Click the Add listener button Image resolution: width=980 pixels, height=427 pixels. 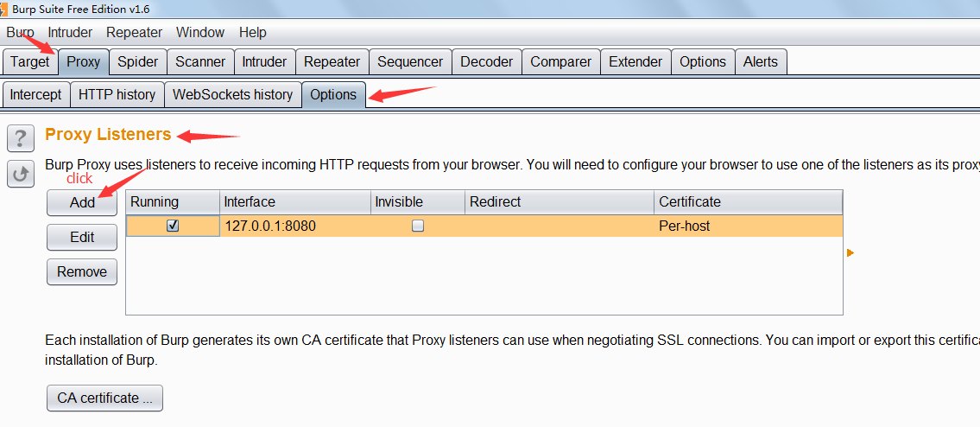[82, 202]
